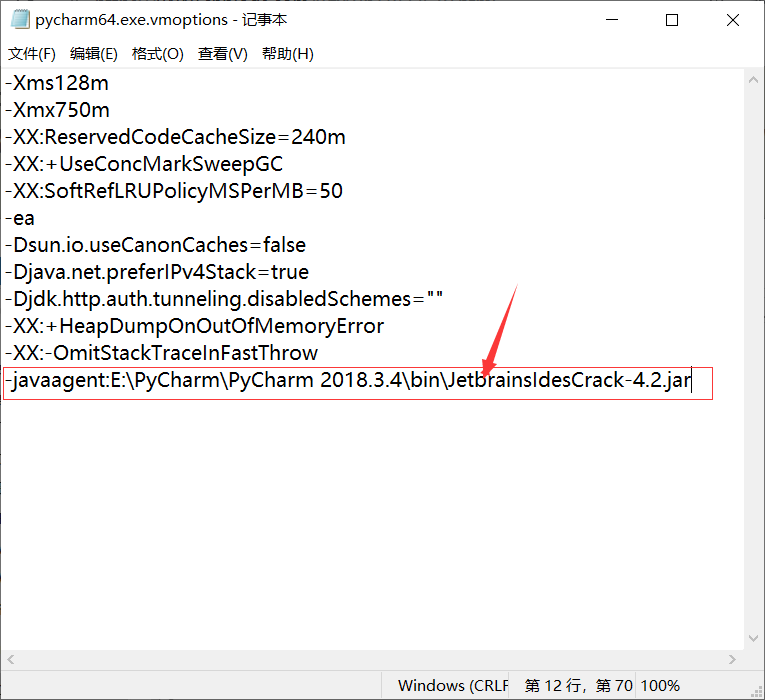
Task: Click the -Xmx750m line
Action: (x=58, y=110)
